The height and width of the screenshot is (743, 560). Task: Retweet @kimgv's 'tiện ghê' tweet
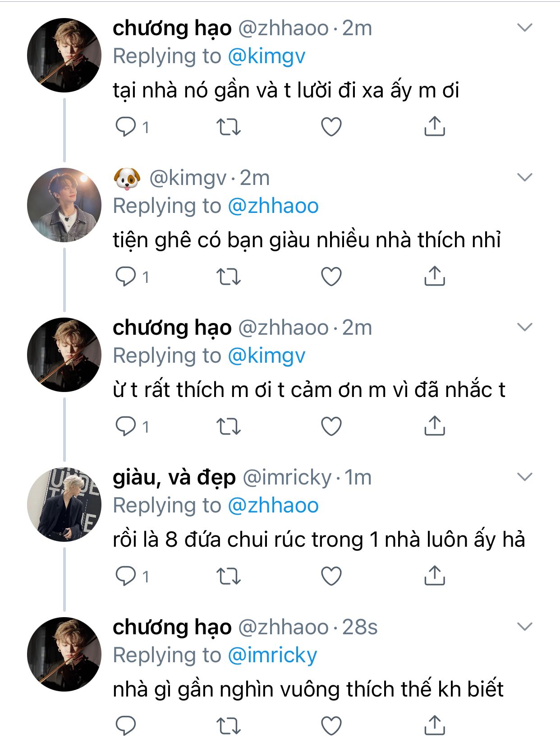pyautogui.click(x=229, y=277)
